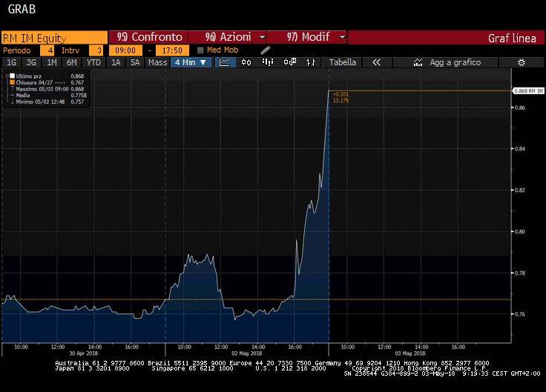Toggle the Med Mob checkbox
The height and width of the screenshot is (392, 546).
tap(200, 50)
